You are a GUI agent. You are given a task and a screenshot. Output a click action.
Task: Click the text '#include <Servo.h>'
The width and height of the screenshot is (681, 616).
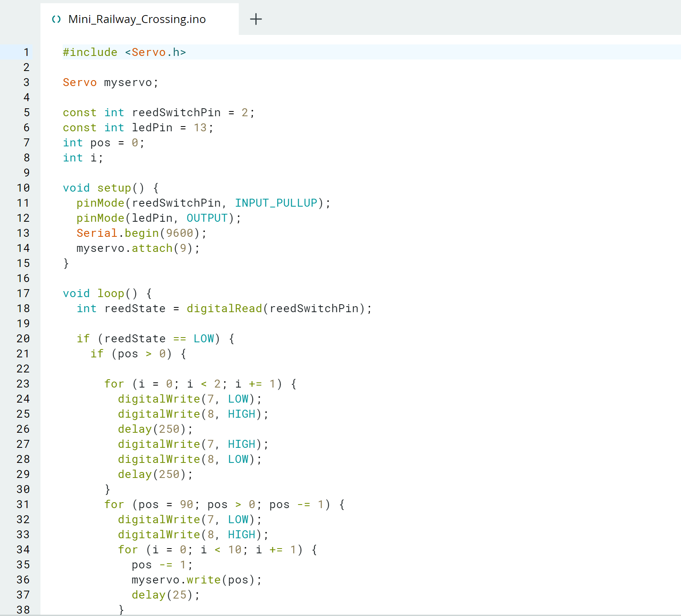pos(125,52)
